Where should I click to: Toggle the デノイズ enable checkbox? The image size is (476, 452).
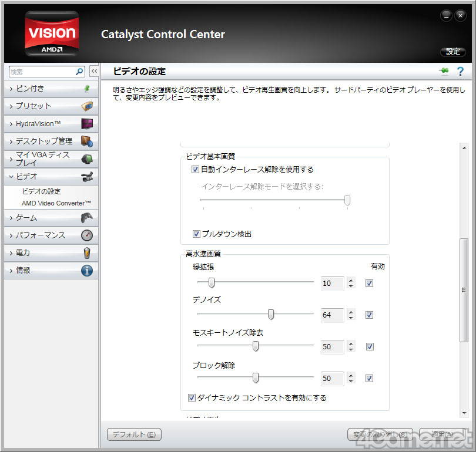[x=369, y=315]
